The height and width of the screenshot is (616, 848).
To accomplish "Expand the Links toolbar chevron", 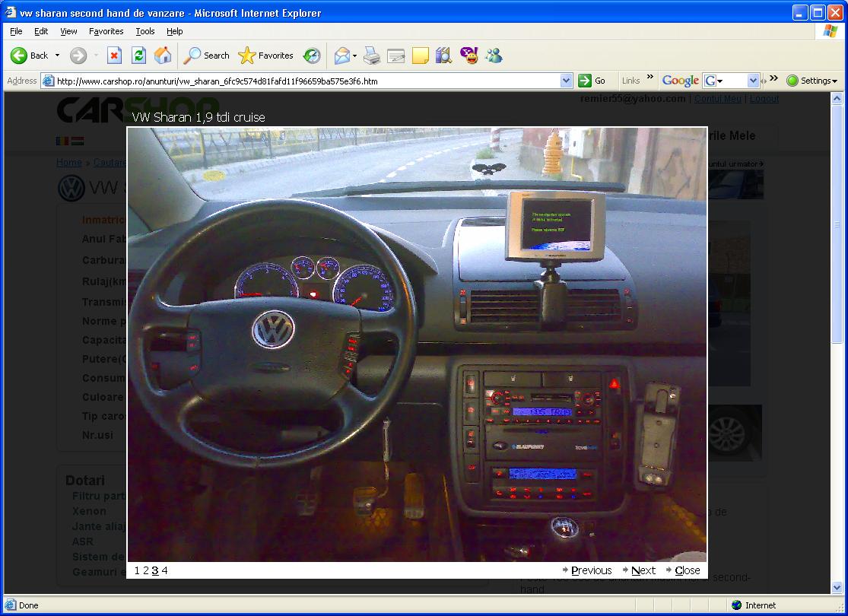I will (650, 78).
